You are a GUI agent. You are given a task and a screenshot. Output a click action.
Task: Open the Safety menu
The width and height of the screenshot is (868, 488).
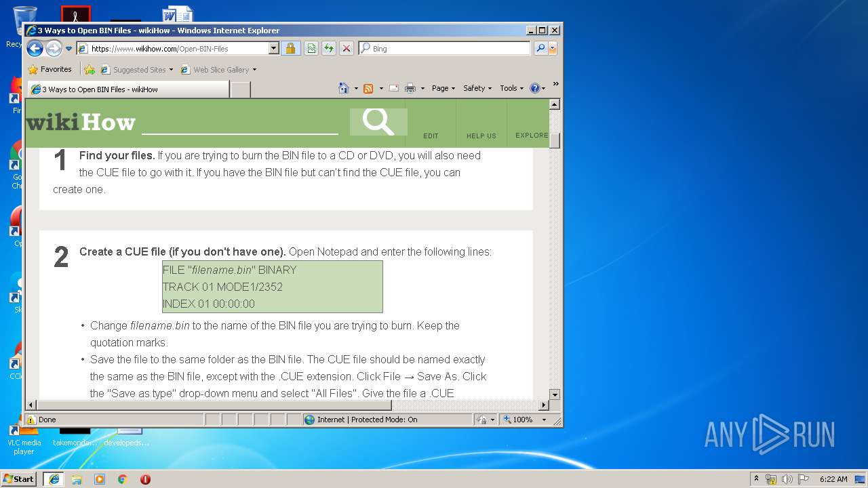(477, 88)
